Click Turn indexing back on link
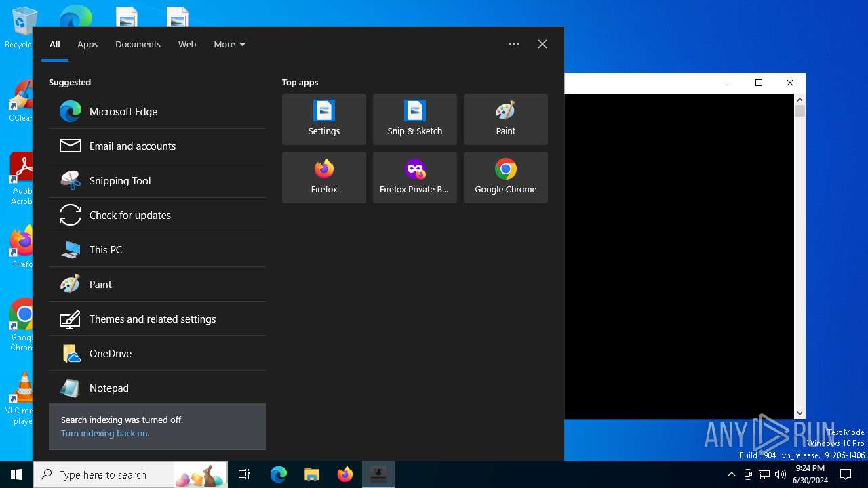The image size is (868, 488). (105, 434)
